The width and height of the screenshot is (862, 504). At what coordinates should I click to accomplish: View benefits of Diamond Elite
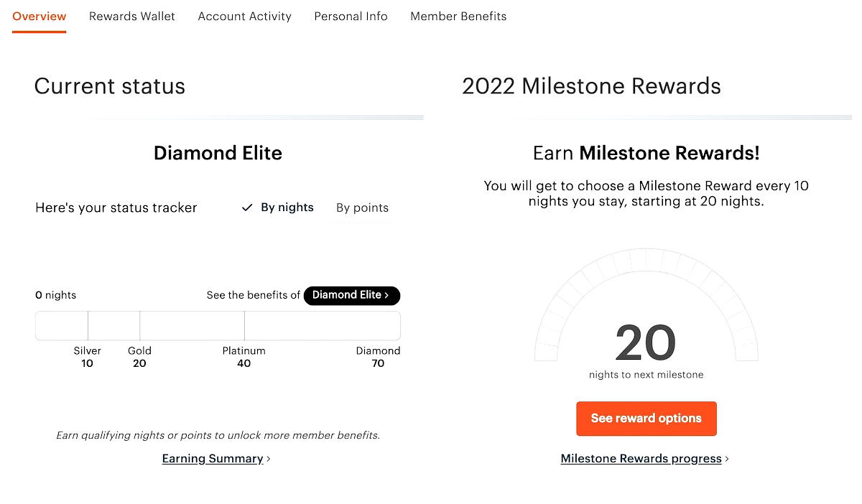click(x=351, y=295)
